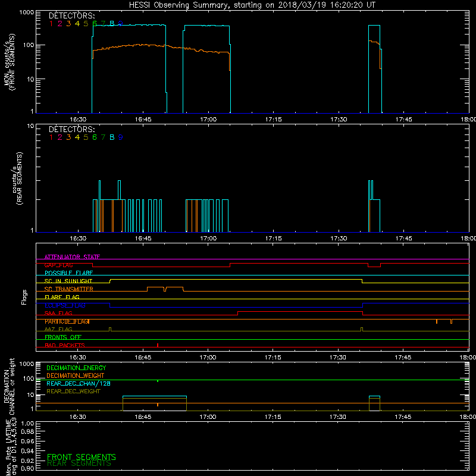
Task: Select orange detector 3 in rear segments legend
Action: (x=68, y=137)
